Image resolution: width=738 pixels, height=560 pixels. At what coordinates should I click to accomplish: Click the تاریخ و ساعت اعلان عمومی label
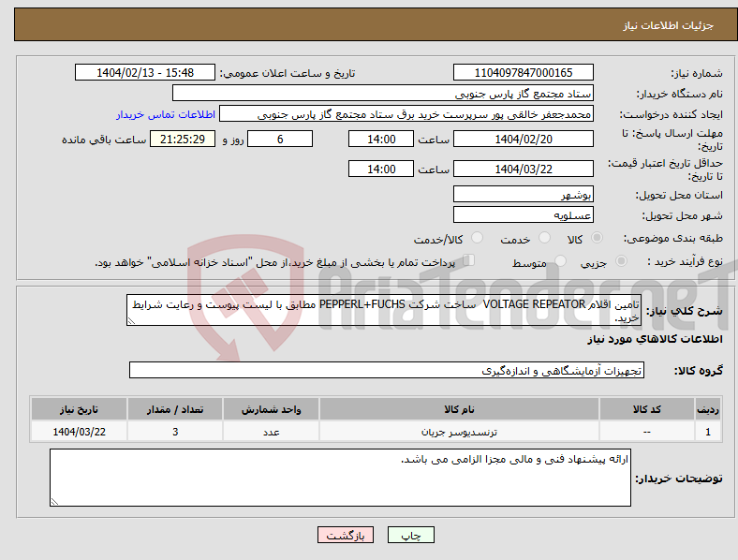(288, 73)
